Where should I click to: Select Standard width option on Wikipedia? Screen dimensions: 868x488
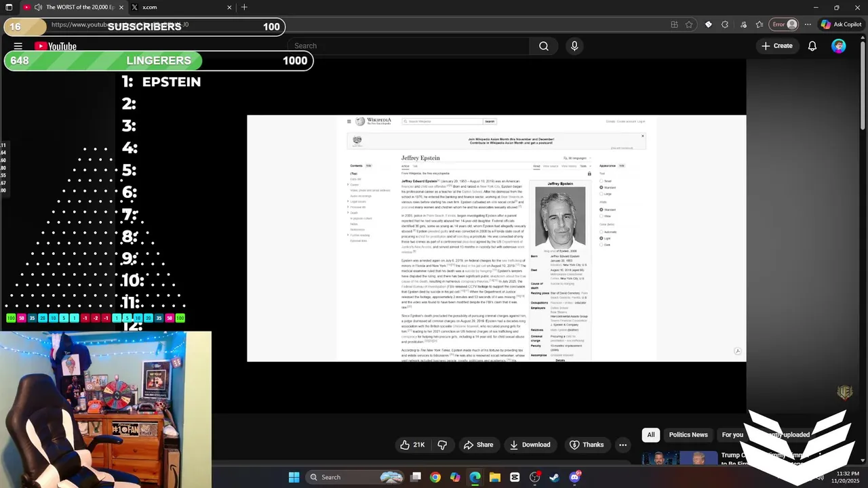pos(601,209)
